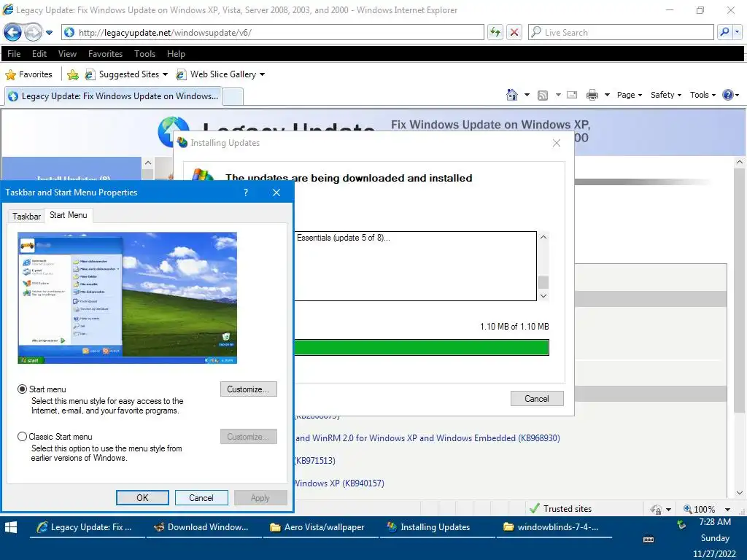747x560 pixels.
Task: Open the Suggested Sites dropdown
Action: [126, 74]
